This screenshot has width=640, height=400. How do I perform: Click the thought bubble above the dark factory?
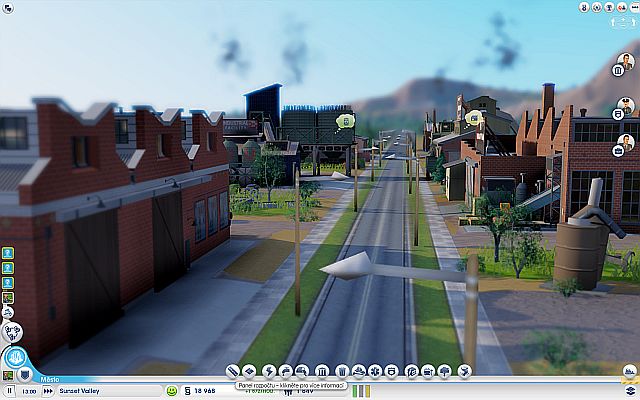click(345, 122)
